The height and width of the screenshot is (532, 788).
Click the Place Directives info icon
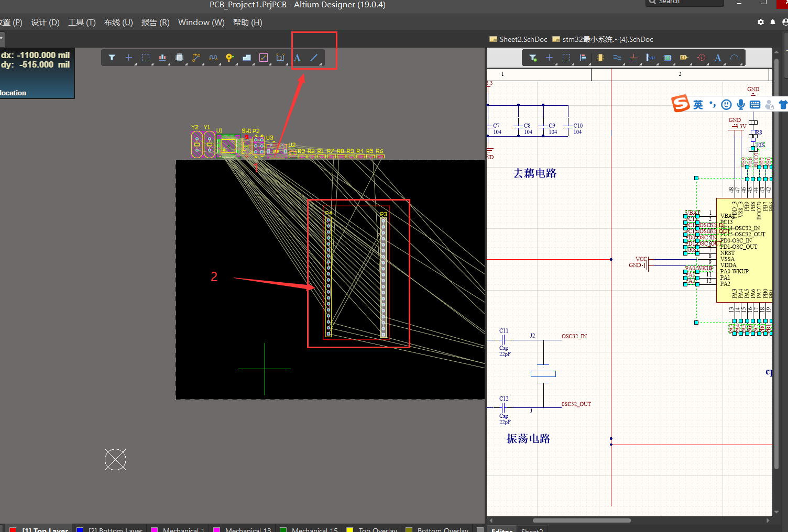701,58
